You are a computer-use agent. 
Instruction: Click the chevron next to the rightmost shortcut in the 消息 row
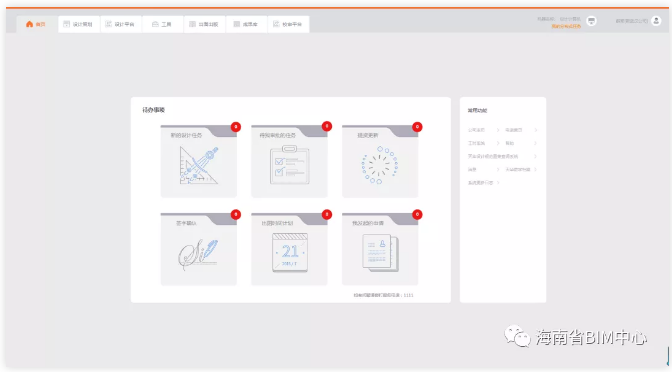536,169
